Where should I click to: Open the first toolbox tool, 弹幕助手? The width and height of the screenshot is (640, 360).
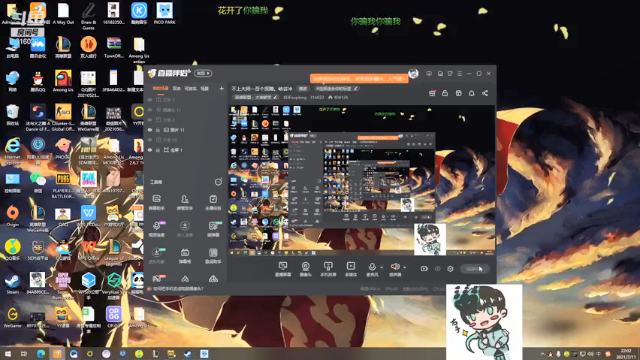click(x=156, y=202)
